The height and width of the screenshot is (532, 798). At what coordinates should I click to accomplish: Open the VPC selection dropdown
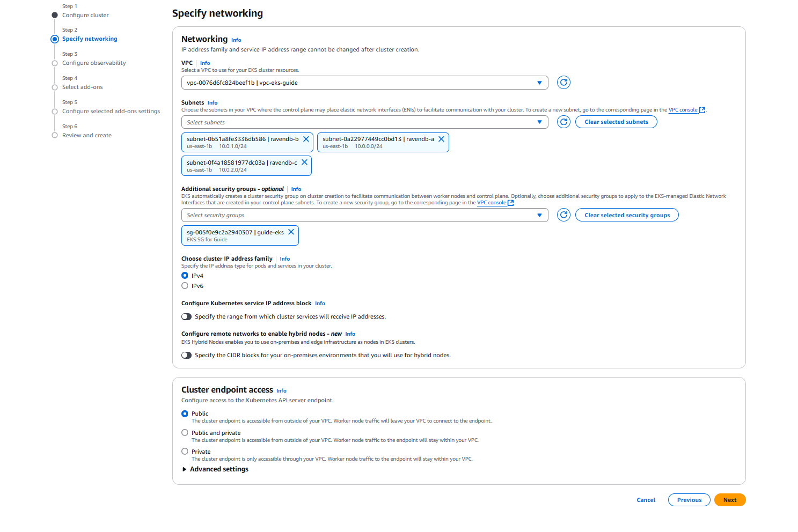pyautogui.click(x=365, y=83)
